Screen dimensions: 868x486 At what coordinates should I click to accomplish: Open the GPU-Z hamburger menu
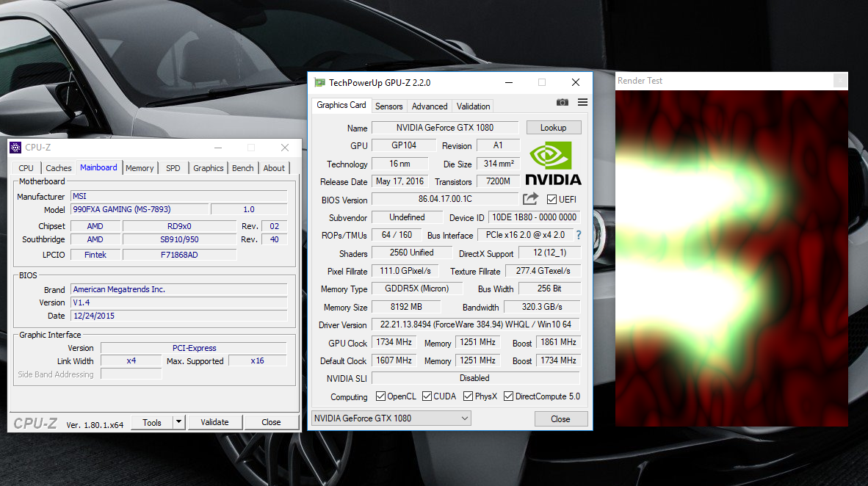pos(582,102)
